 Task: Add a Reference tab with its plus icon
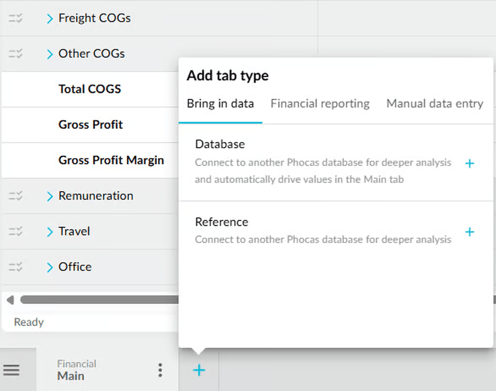tap(470, 232)
